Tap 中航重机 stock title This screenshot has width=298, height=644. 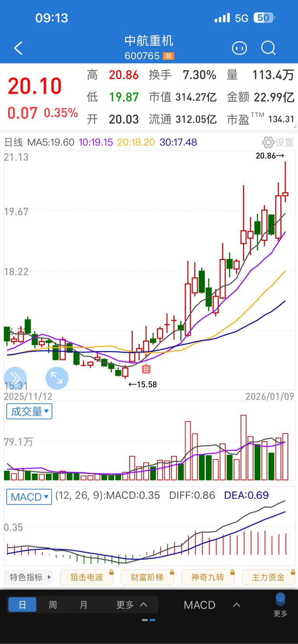[149, 41]
